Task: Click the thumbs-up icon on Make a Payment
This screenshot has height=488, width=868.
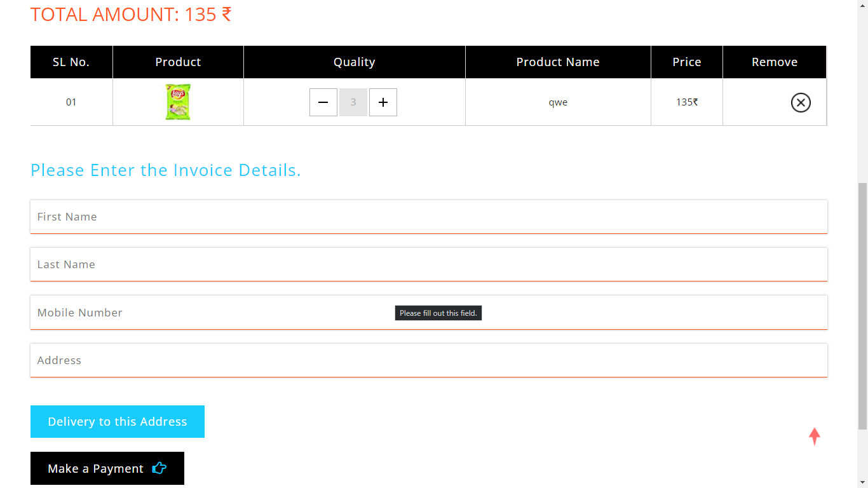Action: click(158, 468)
